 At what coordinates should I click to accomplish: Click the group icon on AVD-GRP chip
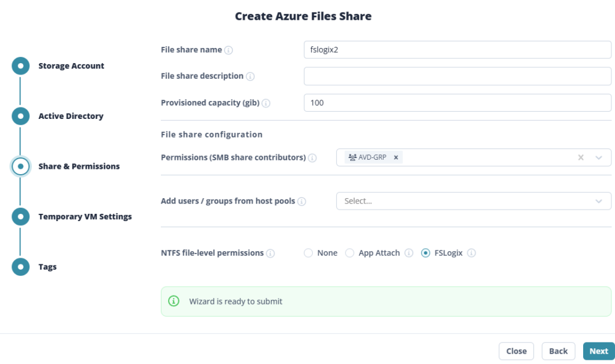[x=352, y=157]
